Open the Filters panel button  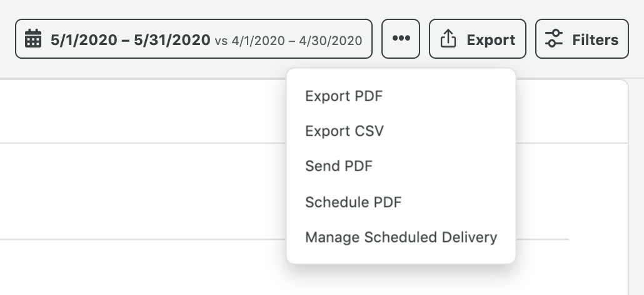point(582,39)
